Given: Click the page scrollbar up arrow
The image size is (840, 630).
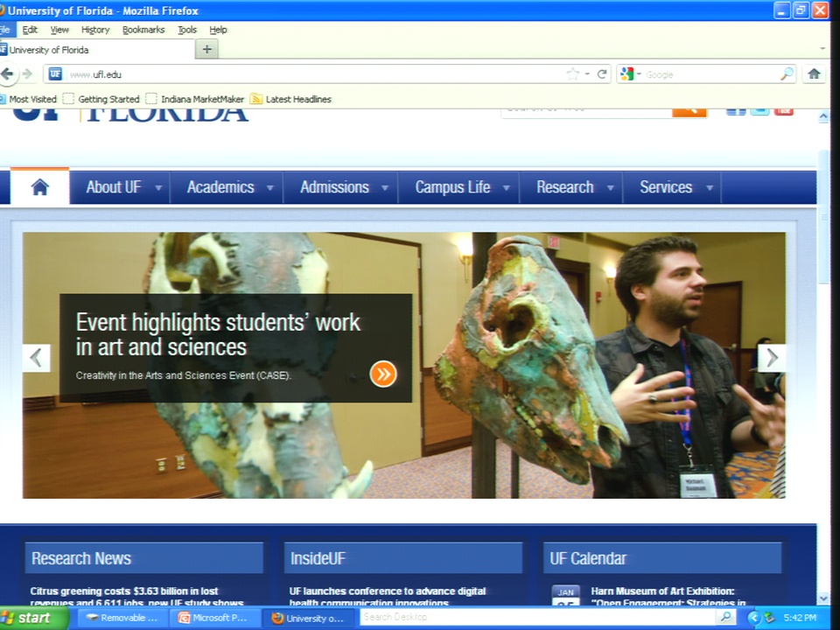Looking at the screenshot, I should click(823, 116).
